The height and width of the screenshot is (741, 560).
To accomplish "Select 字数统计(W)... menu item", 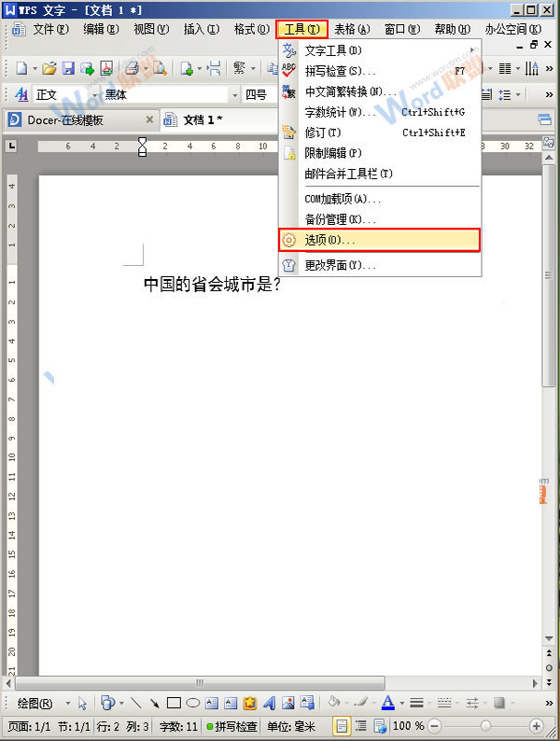I will coord(380,112).
